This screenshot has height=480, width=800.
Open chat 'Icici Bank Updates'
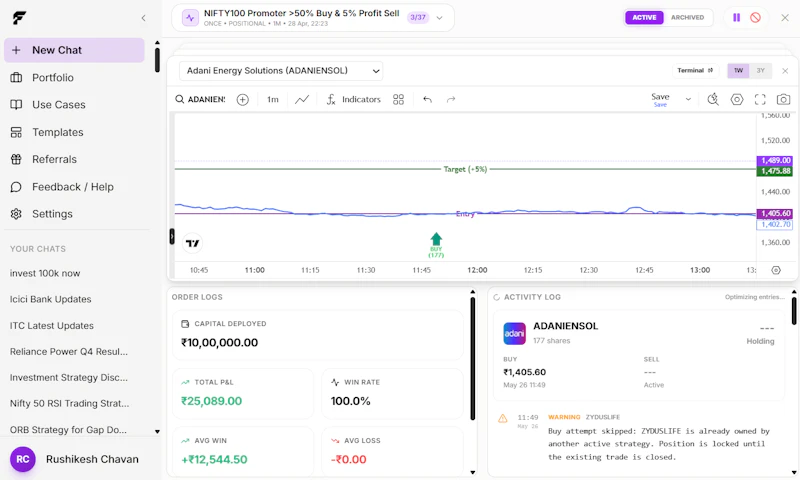(51, 299)
